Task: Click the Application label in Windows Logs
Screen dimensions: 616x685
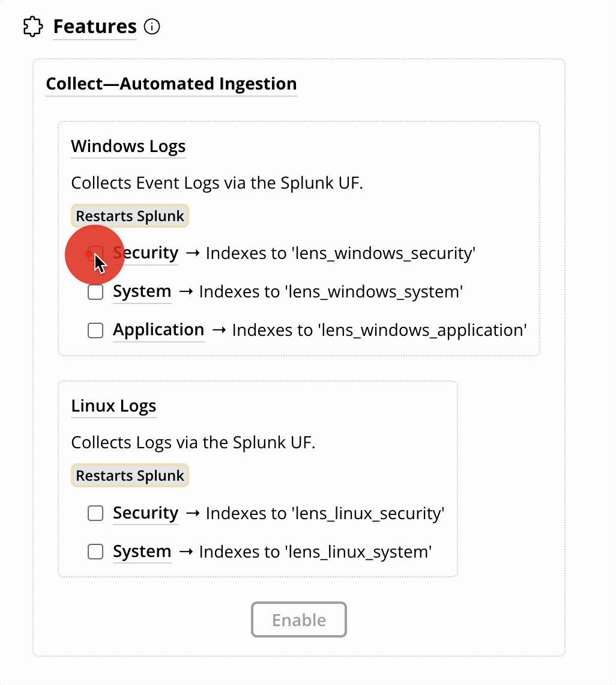Action: [159, 330]
